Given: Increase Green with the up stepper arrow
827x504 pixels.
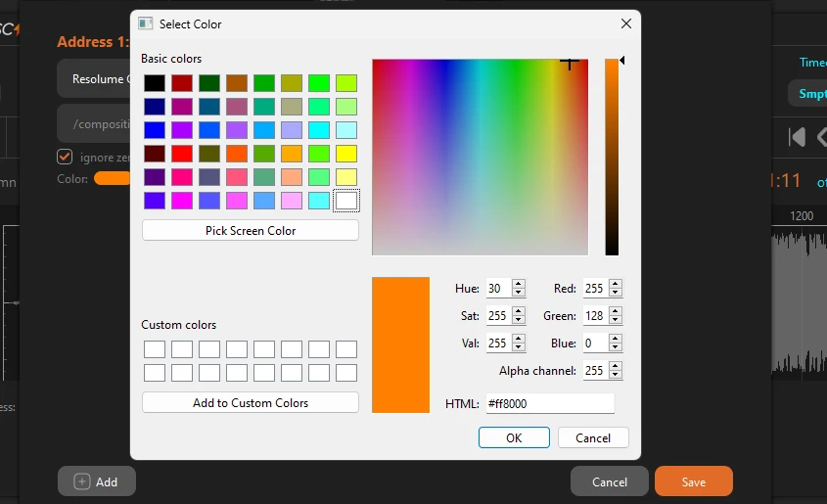Looking at the screenshot, I should coord(616,311).
